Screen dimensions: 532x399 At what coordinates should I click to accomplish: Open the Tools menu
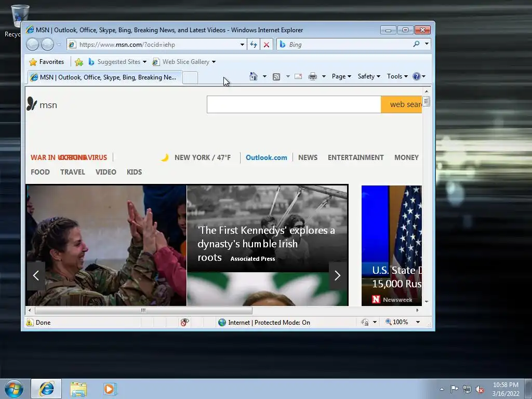pyautogui.click(x=397, y=76)
